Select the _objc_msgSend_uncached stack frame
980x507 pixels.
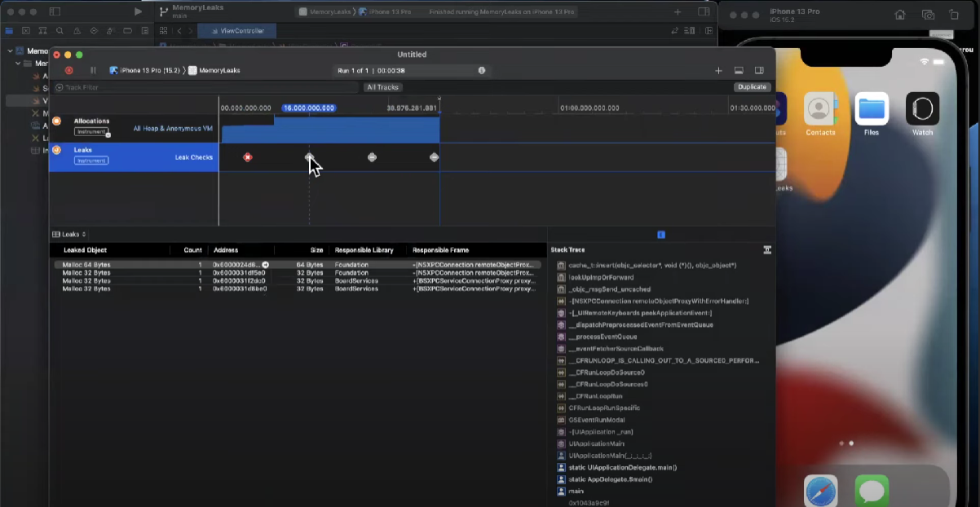[610, 289]
